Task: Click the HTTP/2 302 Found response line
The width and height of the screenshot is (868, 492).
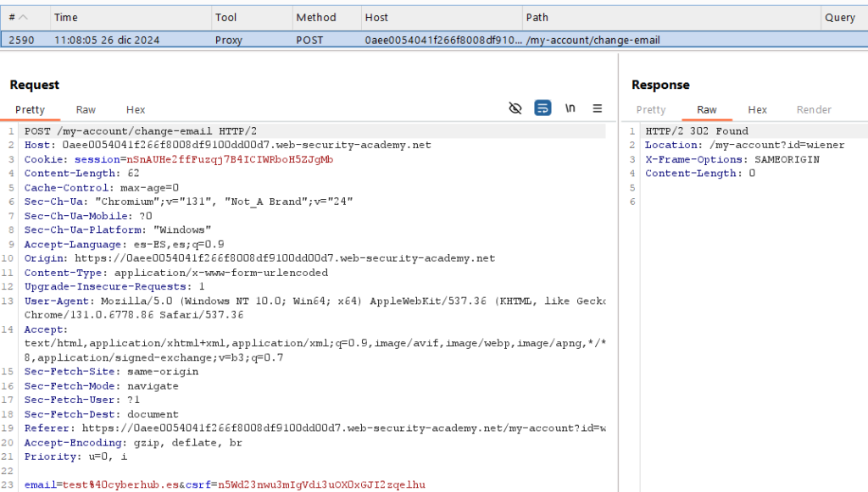Action: click(697, 131)
